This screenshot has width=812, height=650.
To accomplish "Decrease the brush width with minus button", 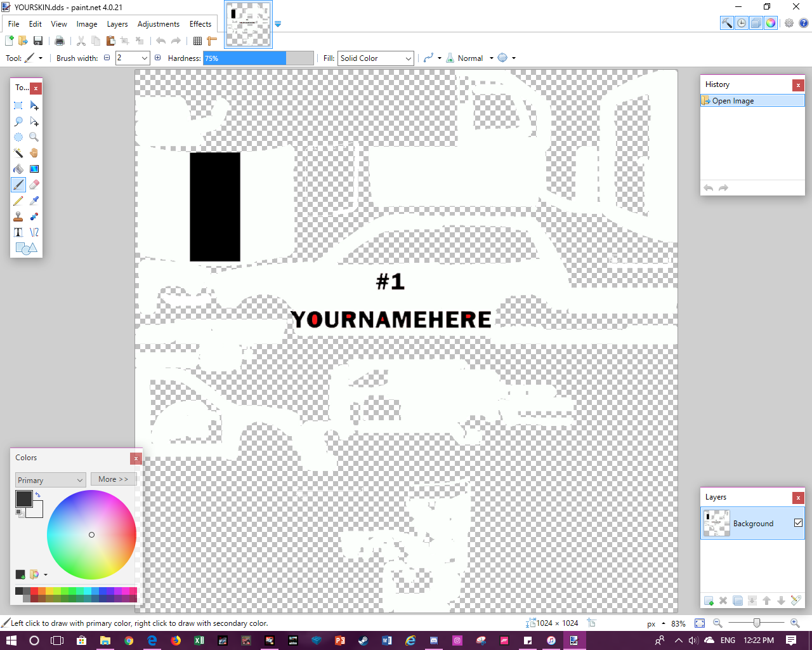I will (x=107, y=58).
